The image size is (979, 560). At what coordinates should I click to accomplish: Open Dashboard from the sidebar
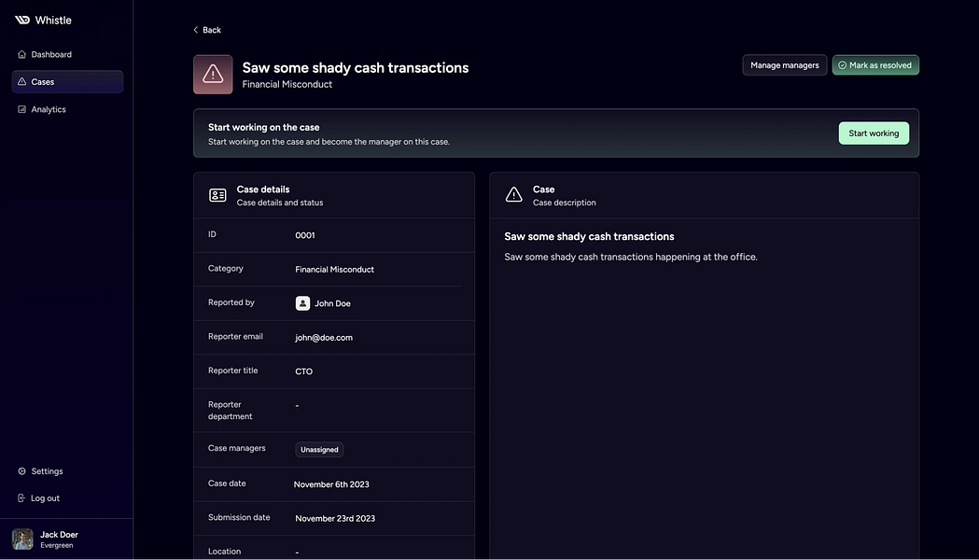click(x=67, y=54)
